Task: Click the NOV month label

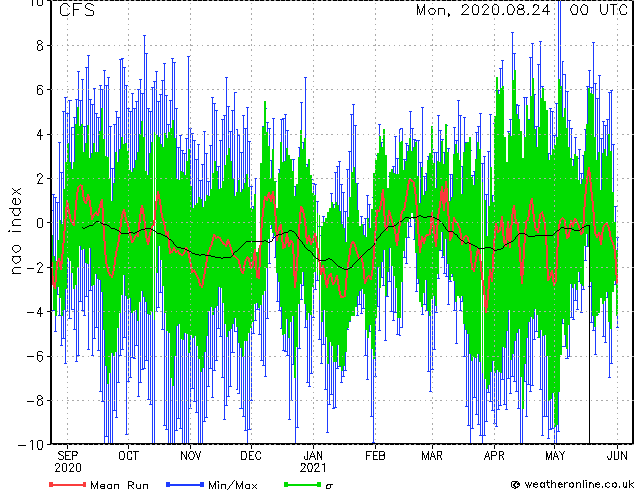Action: click(x=190, y=456)
